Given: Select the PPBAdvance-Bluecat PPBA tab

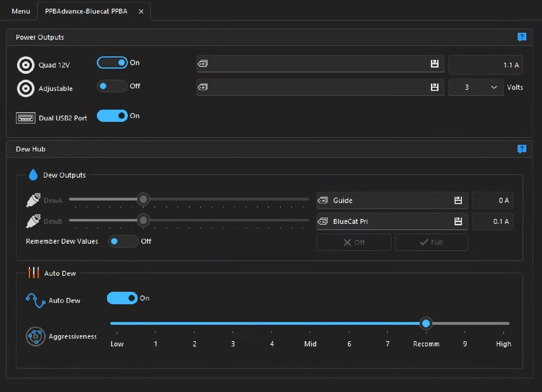Looking at the screenshot, I should click(x=86, y=11).
